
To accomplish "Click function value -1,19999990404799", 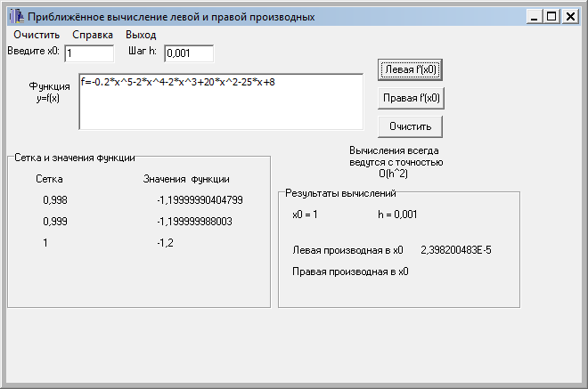I will 200,200.
